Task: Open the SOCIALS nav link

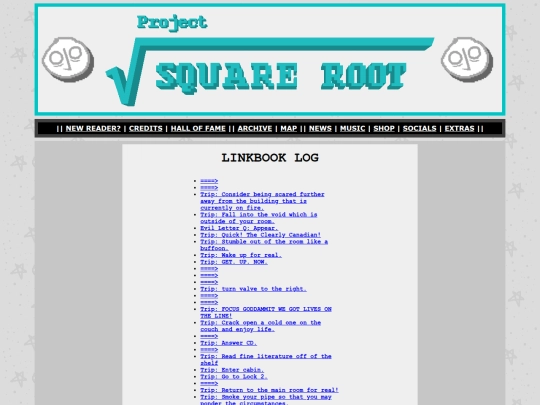Action: (419, 128)
